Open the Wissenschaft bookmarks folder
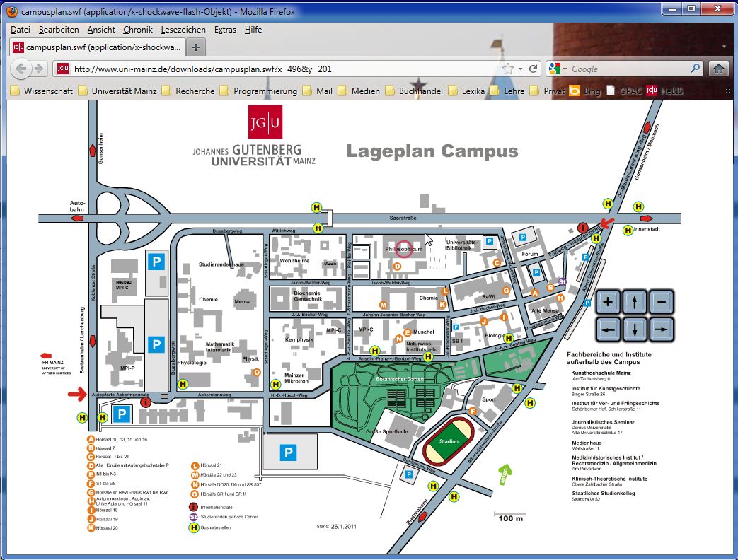 42,91
